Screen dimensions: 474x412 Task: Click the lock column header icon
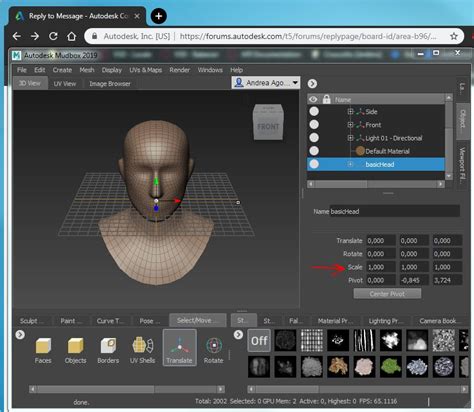click(326, 99)
